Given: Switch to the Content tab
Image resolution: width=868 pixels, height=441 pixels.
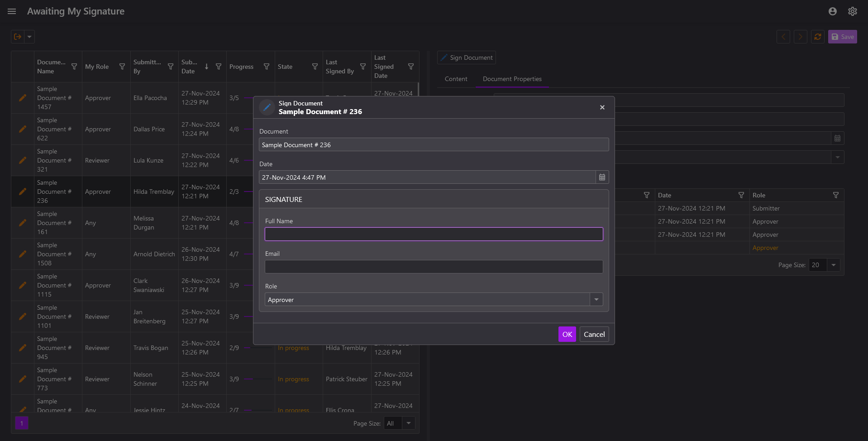Looking at the screenshot, I should [x=456, y=79].
